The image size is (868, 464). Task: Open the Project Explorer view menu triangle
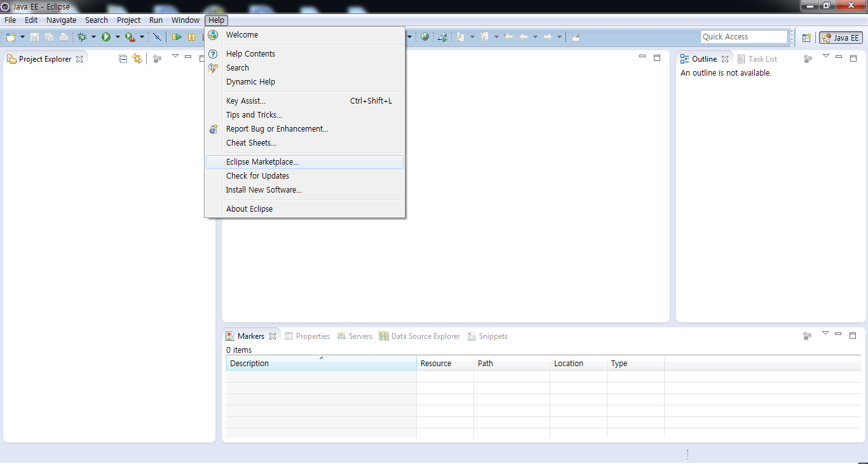point(175,56)
